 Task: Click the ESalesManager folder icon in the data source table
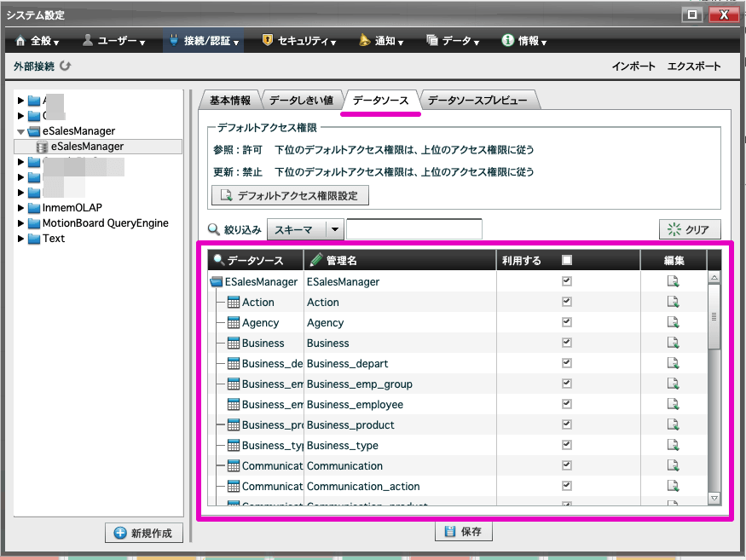pos(217,281)
